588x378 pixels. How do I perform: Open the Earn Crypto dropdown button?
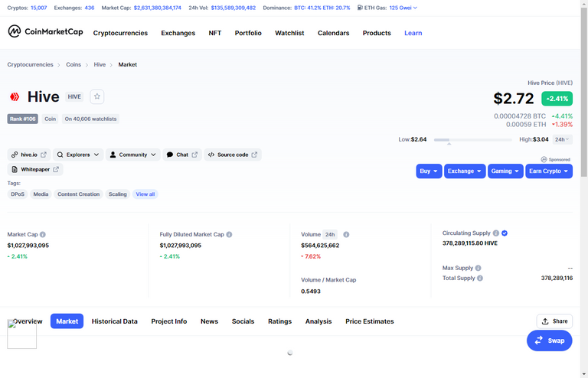(549, 171)
